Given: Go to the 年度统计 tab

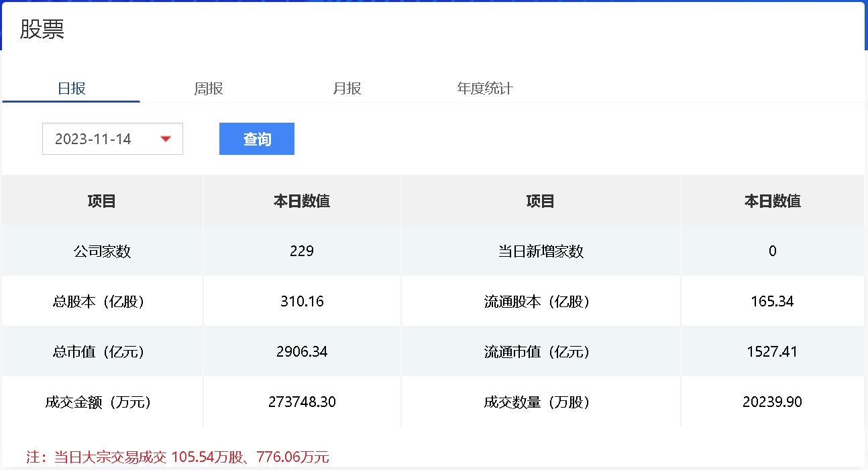Looking at the screenshot, I should (485, 89).
